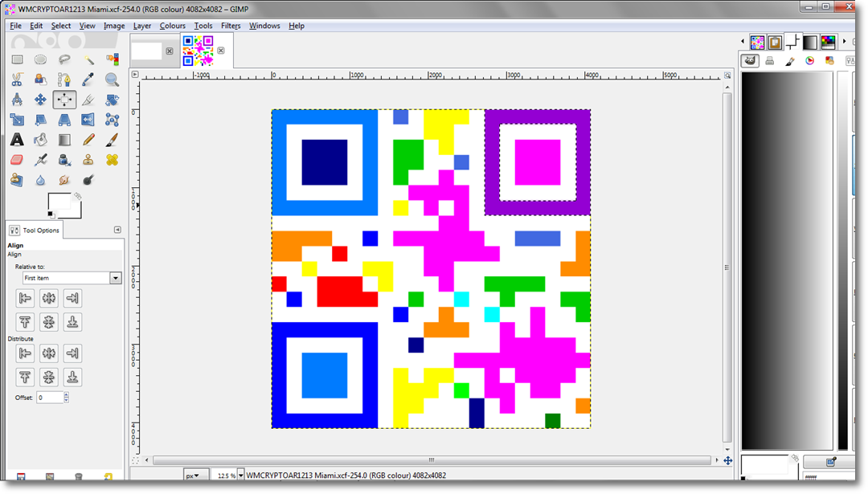Screen dimensions: 868x494
Task: Choose the Free Select lasso tool
Action: [x=64, y=59]
